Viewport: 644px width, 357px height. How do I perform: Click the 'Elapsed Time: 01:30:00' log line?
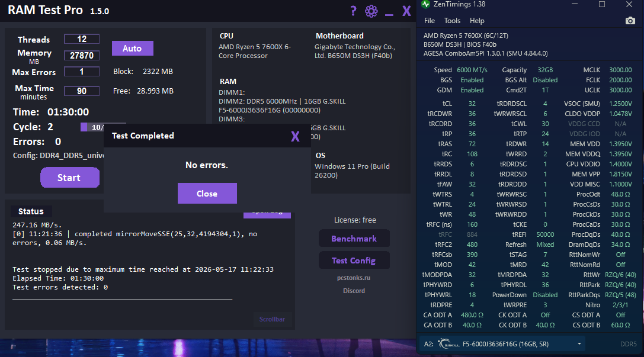(x=58, y=278)
